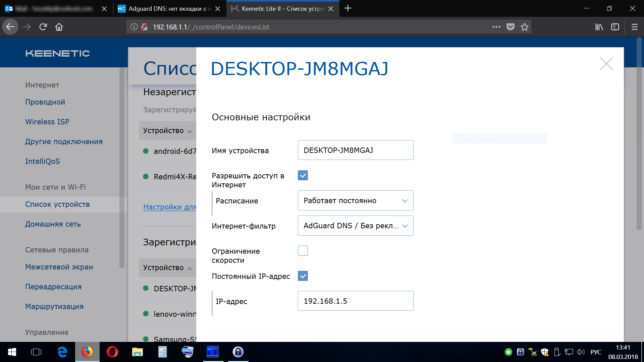This screenshot has width=644, height=362.
Task: Click the Keenetic logo
Action: click(58, 54)
